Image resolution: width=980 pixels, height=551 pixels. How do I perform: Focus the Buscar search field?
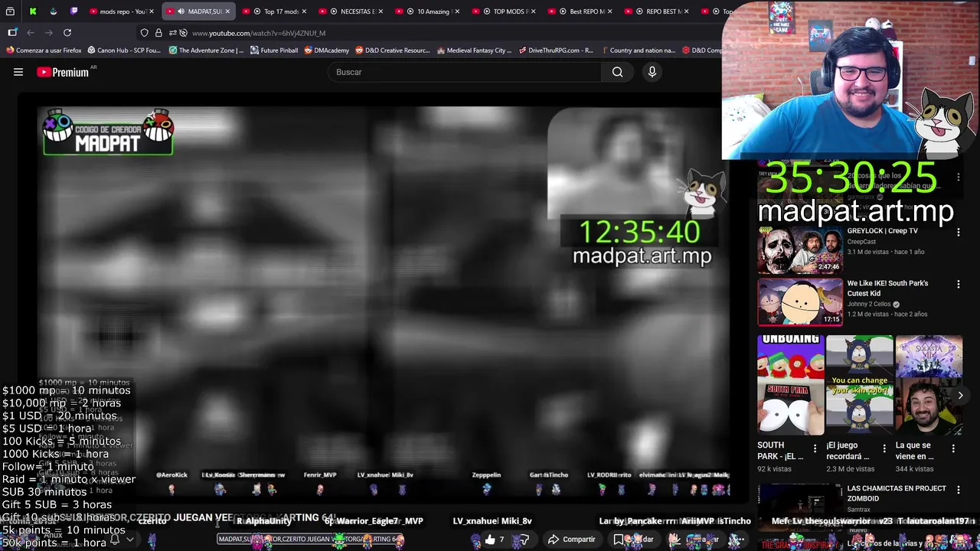point(464,72)
